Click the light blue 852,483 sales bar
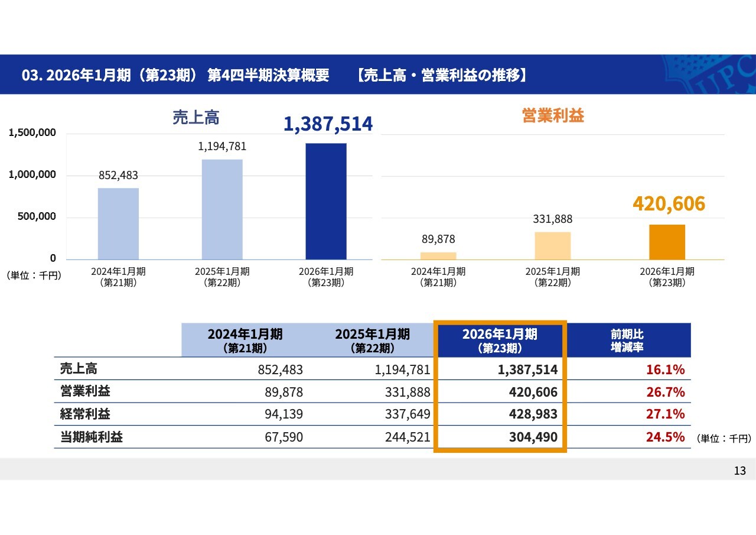The image size is (756, 535). [118, 223]
